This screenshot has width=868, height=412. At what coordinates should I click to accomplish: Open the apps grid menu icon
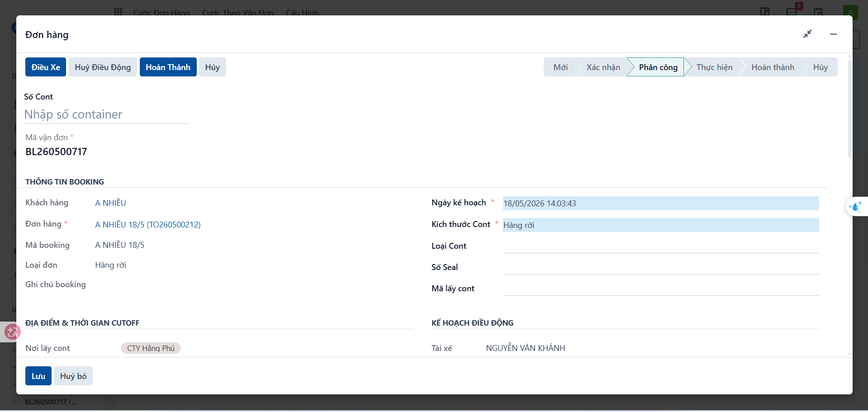point(118,12)
